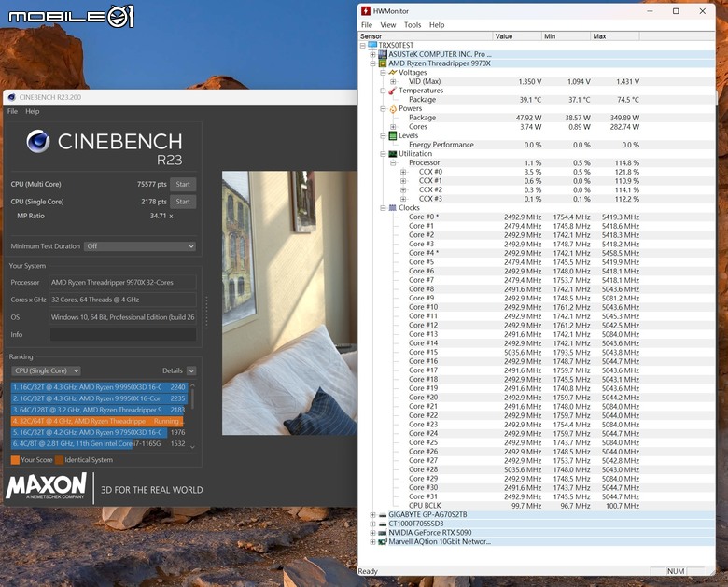Start the CPU (Multi Core) test
The height and width of the screenshot is (587, 728).
coord(183,185)
